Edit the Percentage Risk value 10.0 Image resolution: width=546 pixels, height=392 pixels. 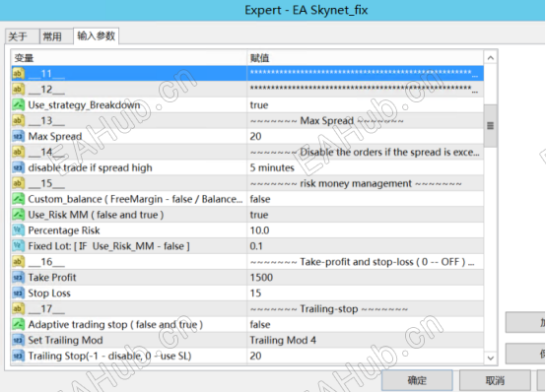point(366,230)
